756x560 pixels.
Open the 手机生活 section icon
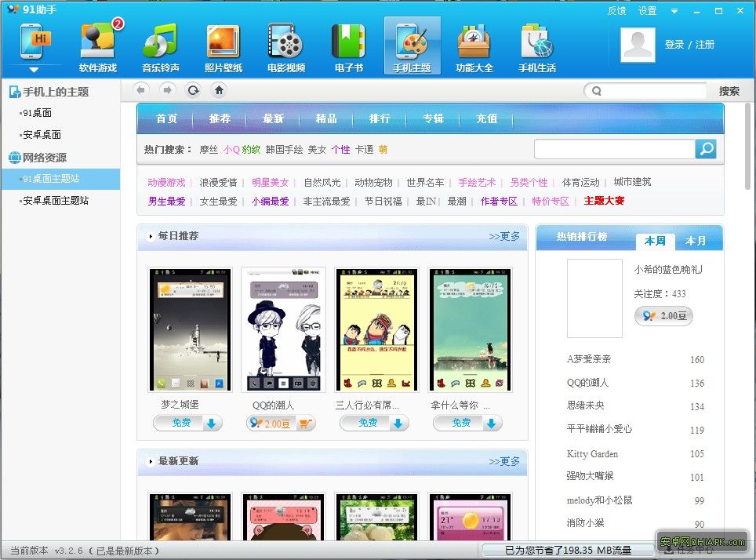[537, 46]
